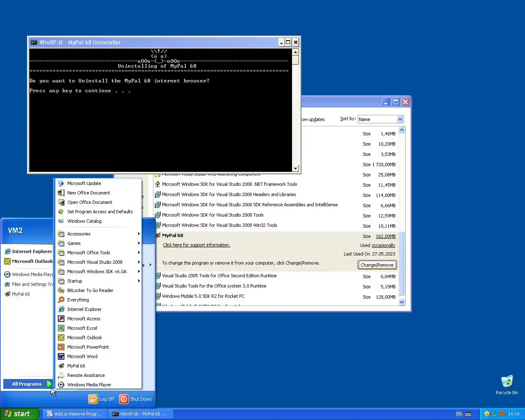Click scroll up arrow in programs list
The image size is (525, 420).
click(x=402, y=130)
